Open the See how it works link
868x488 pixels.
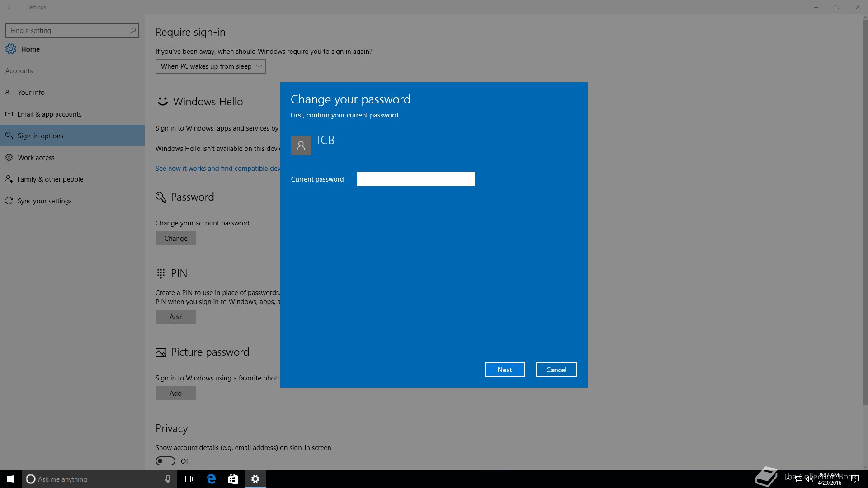pyautogui.click(x=218, y=168)
